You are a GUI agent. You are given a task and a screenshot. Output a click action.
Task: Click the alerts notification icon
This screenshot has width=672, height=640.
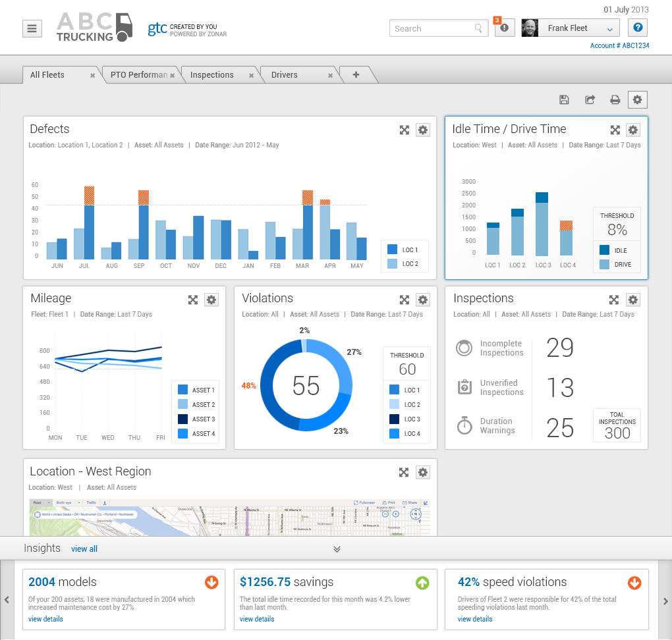(505, 28)
